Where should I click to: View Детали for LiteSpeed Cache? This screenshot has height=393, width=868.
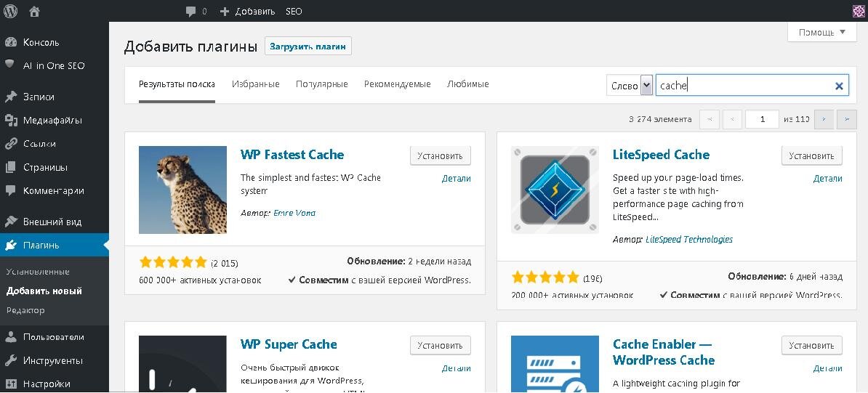click(x=828, y=178)
